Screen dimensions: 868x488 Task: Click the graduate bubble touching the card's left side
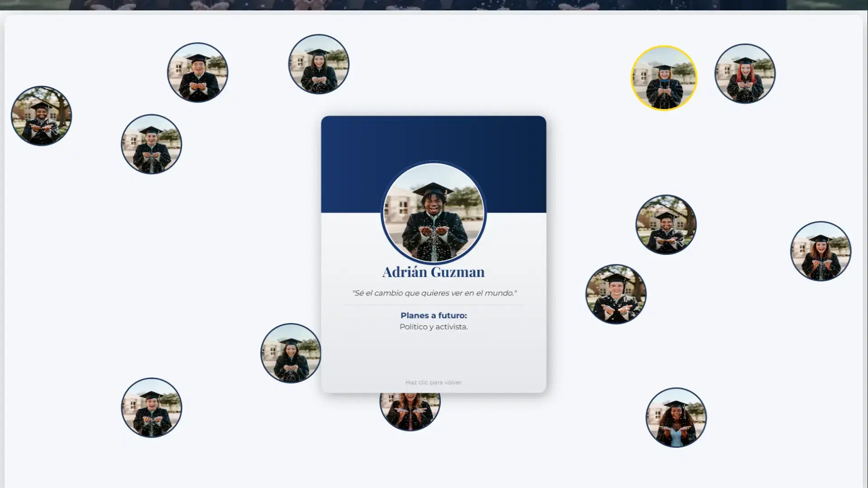290,353
